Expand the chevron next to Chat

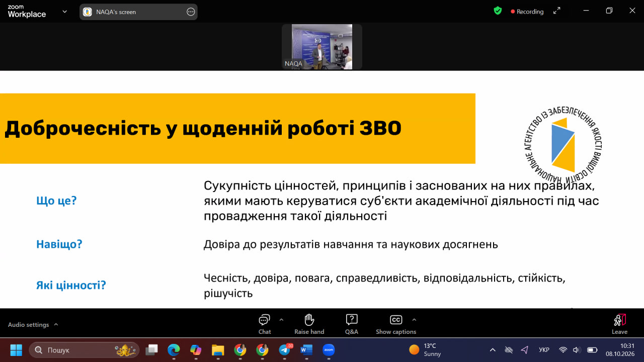(x=281, y=319)
